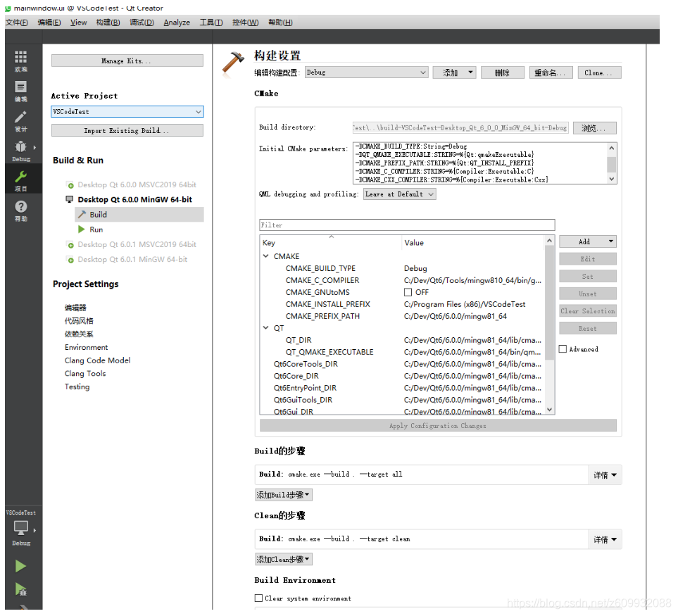Click the Start Debugging run icon
The image size is (678, 616).
(20, 589)
